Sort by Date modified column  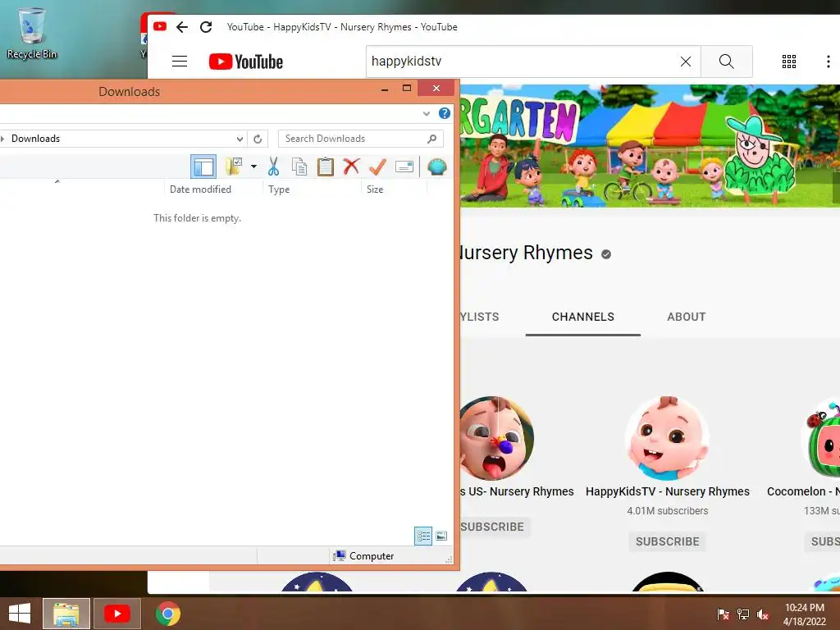[200, 189]
